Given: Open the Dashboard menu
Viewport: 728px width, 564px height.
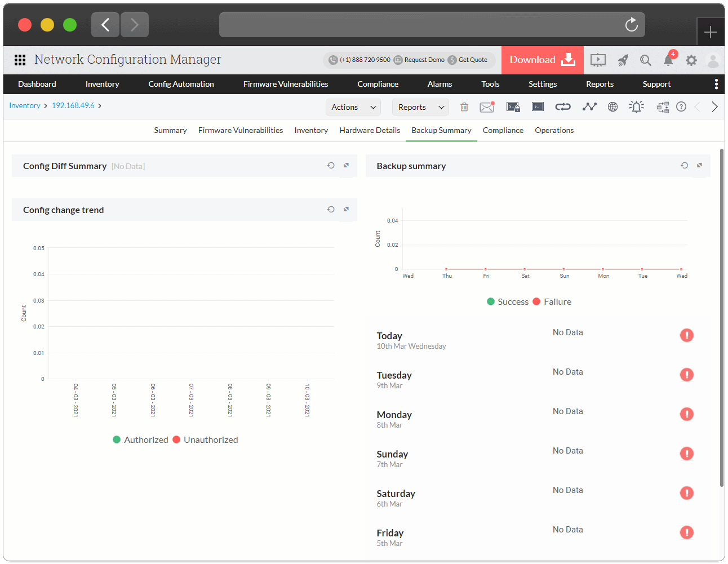Looking at the screenshot, I should [x=37, y=84].
